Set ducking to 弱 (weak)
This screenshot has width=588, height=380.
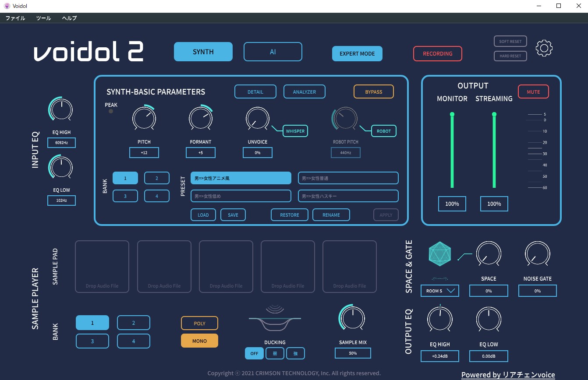275,353
